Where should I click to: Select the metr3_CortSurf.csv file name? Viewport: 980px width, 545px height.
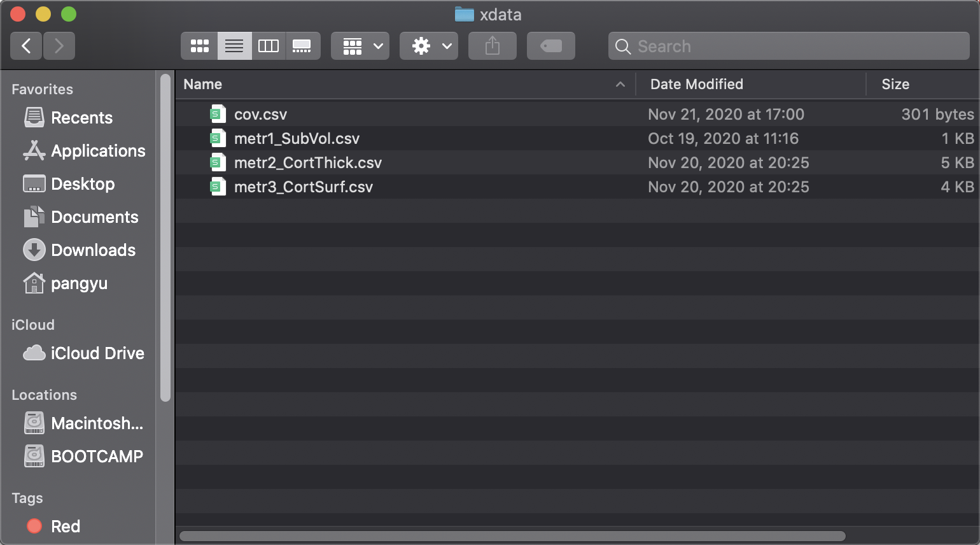[x=304, y=187]
